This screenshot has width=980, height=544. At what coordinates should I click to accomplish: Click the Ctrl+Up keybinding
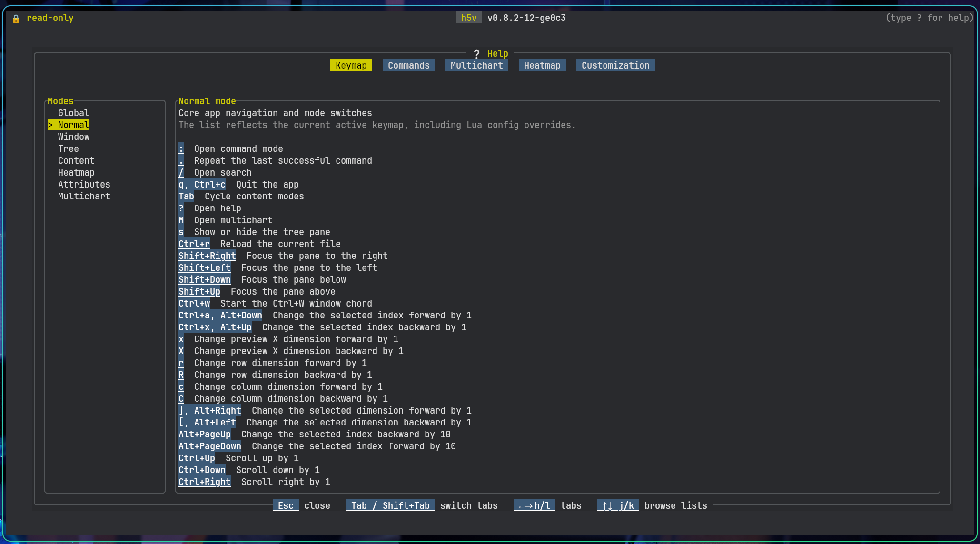click(x=197, y=458)
